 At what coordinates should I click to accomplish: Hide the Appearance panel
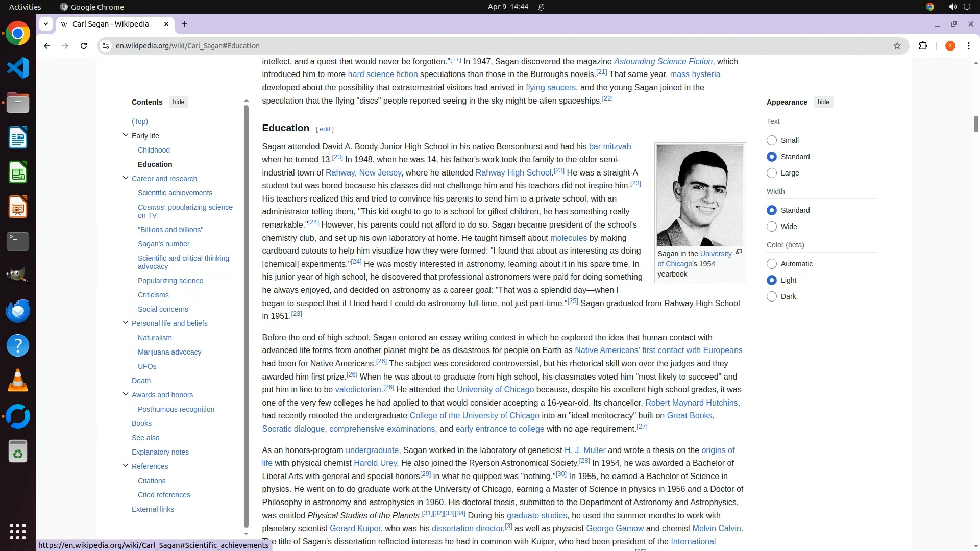coord(823,102)
